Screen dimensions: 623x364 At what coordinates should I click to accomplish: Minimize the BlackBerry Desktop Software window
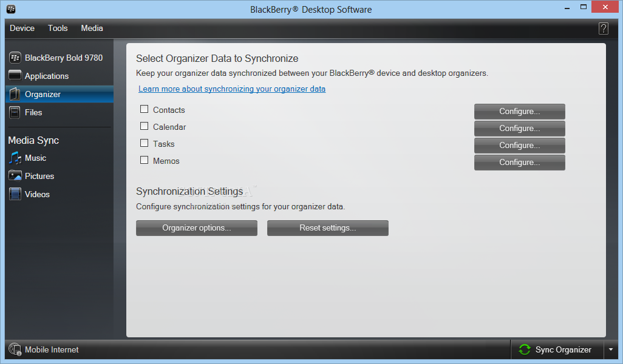[567, 7]
